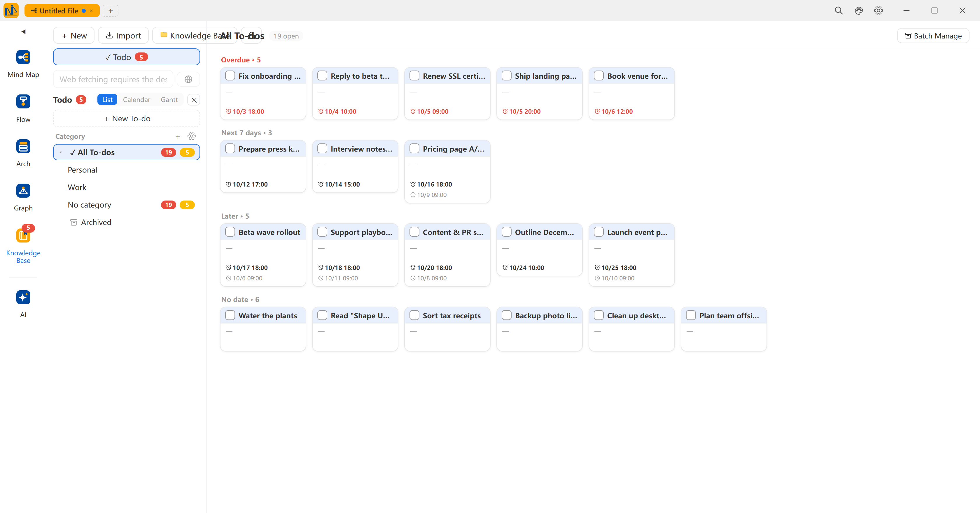The image size is (980, 513).
Task: Check the Fix onboarding to-do
Action: pos(230,76)
